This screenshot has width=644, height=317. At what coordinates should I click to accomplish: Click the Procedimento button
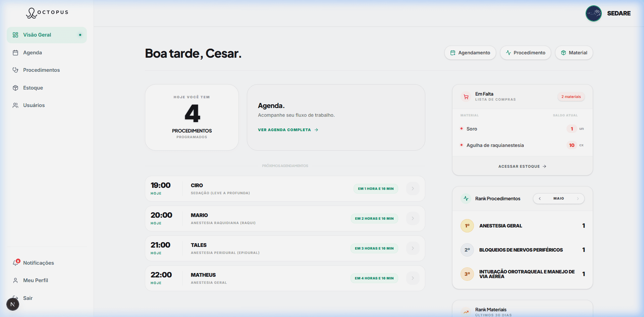pyautogui.click(x=526, y=53)
